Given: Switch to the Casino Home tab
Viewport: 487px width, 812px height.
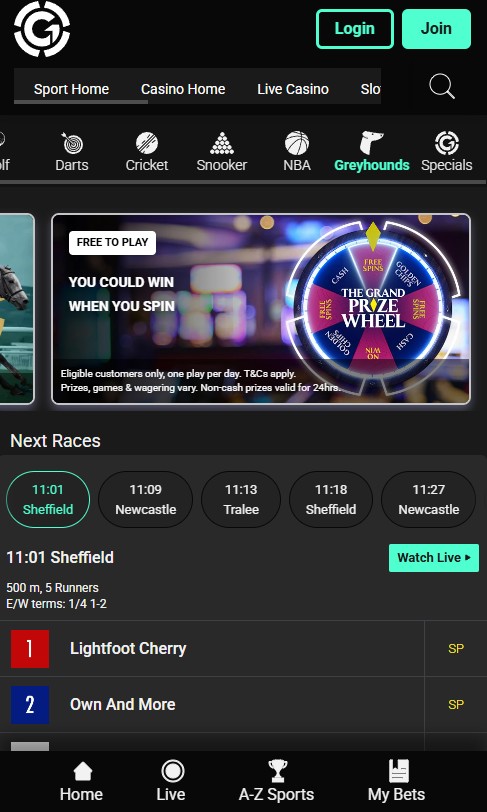Looking at the screenshot, I should point(183,89).
